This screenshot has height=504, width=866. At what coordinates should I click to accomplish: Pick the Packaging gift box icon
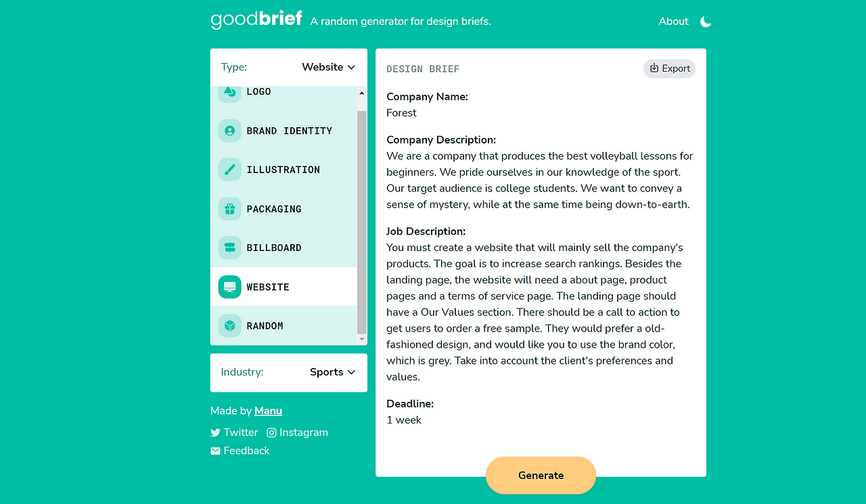(x=230, y=208)
